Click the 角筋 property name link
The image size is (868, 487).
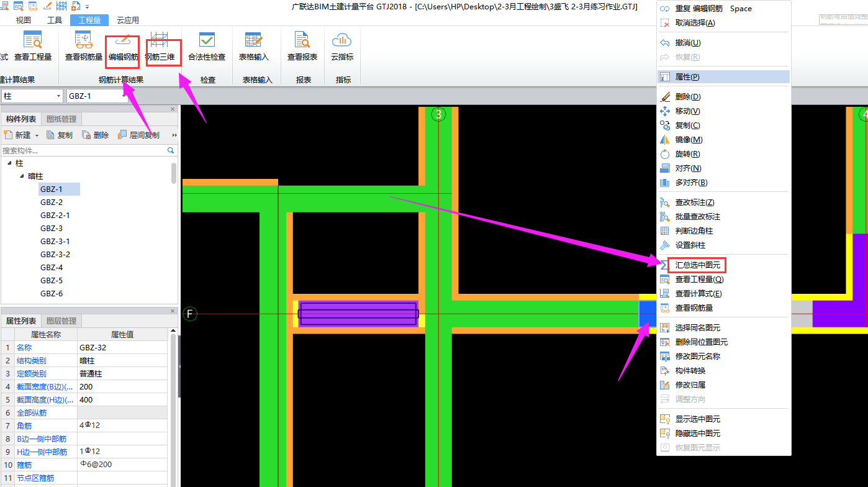click(x=24, y=426)
